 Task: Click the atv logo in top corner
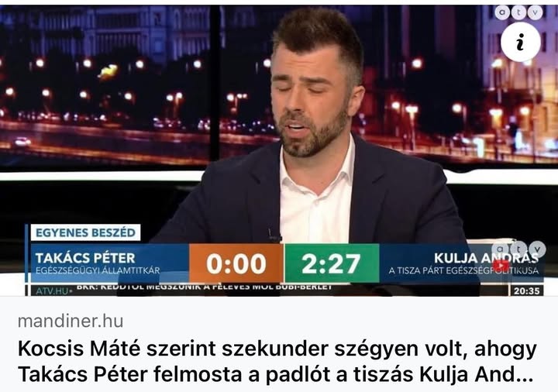tap(518, 12)
